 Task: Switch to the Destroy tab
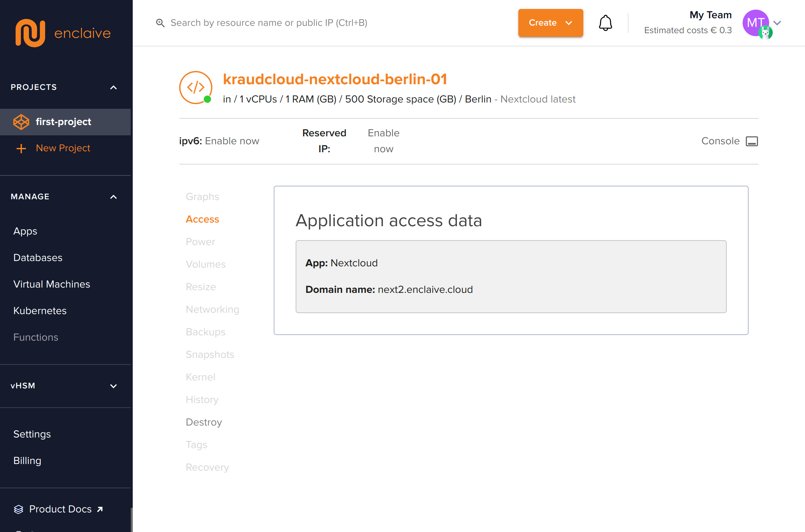[204, 422]
